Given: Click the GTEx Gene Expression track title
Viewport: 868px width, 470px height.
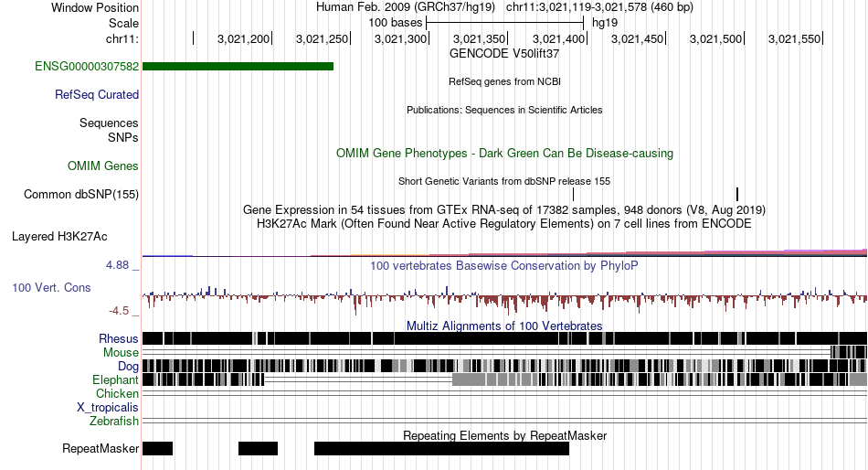Looking at the screenshot, I should click(x=504, y=210).
